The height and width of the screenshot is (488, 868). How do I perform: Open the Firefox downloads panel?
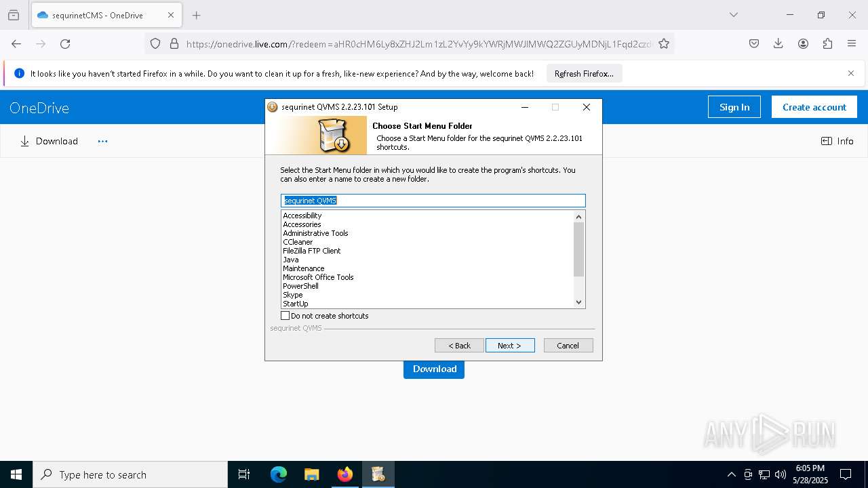click(778, 43)
